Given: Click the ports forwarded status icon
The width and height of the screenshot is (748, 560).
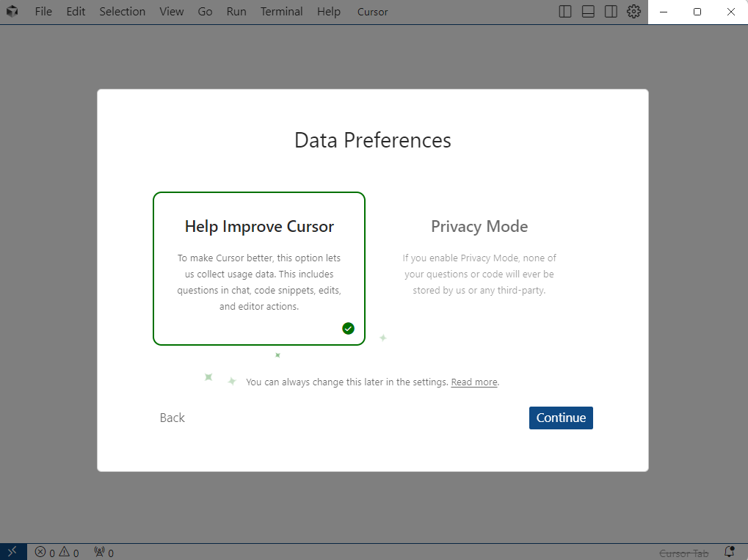Looking at the screenshot, I should 104,553.
